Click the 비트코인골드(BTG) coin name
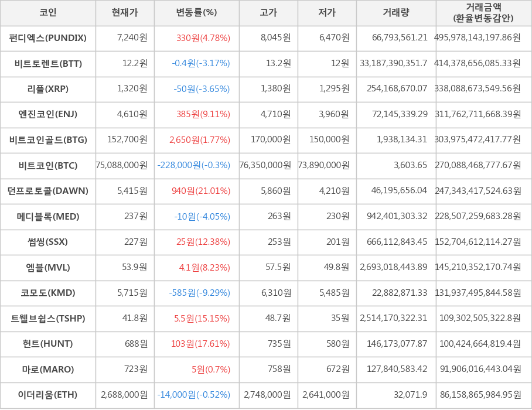 click(48, 140)
